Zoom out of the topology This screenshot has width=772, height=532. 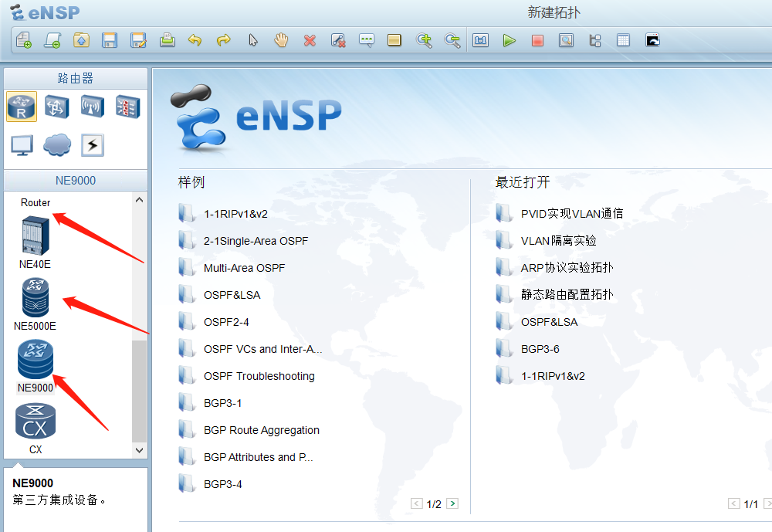pyautogui.click(x=452, y=40)
